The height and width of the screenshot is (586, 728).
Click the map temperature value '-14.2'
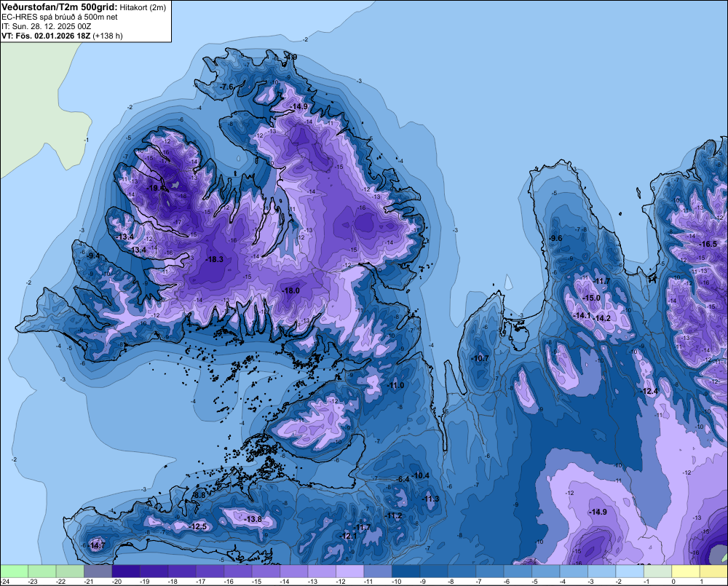coord(602,319)
